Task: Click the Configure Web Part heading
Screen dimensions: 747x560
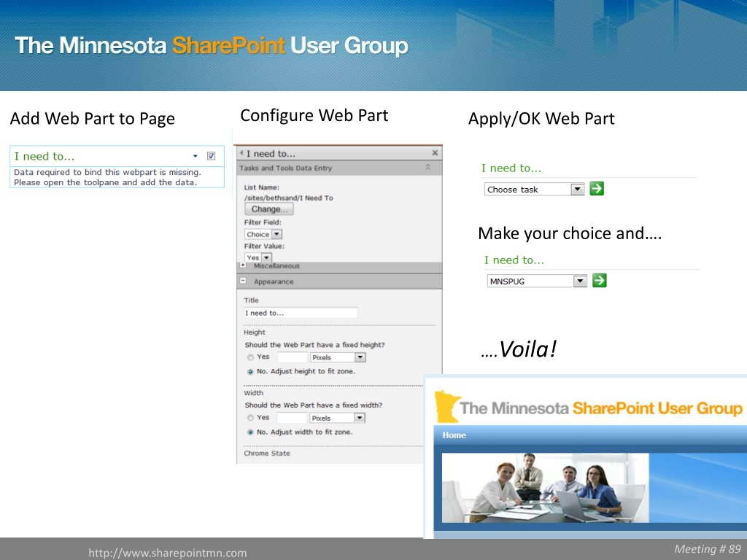Action: (314, 116)
